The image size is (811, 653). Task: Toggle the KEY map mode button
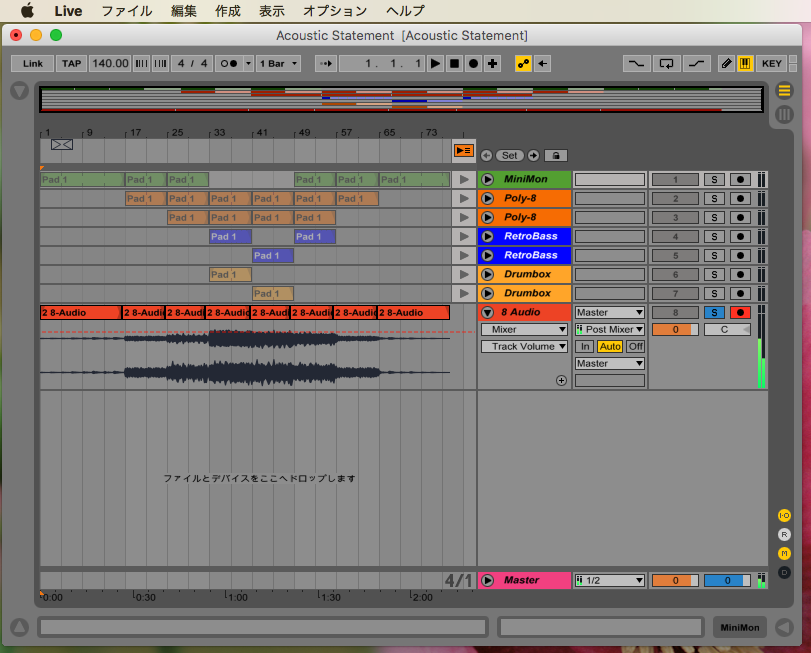771,64
